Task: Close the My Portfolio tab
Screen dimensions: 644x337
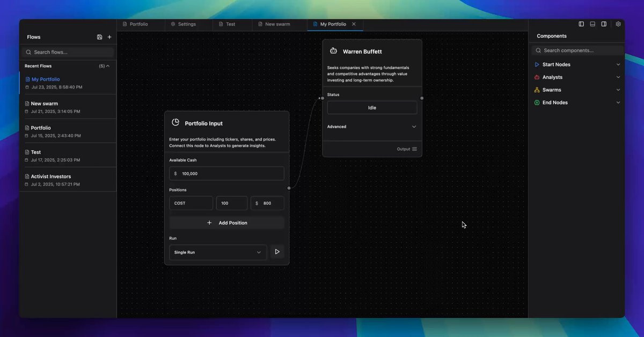Action: (x=354, y=24)
